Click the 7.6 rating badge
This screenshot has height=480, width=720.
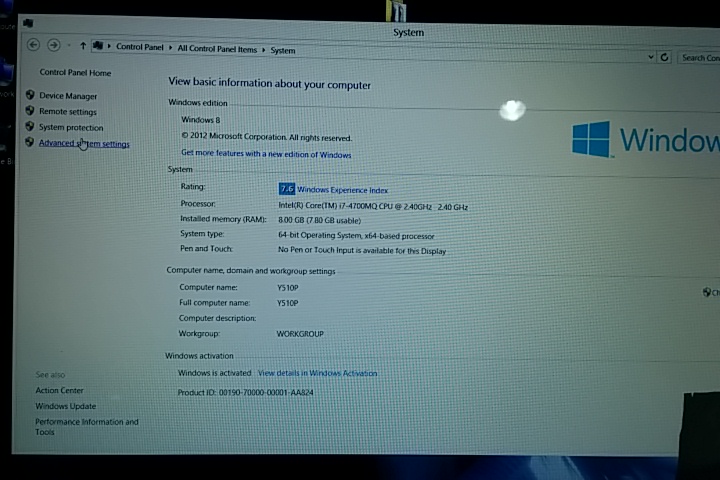[287, 189]
